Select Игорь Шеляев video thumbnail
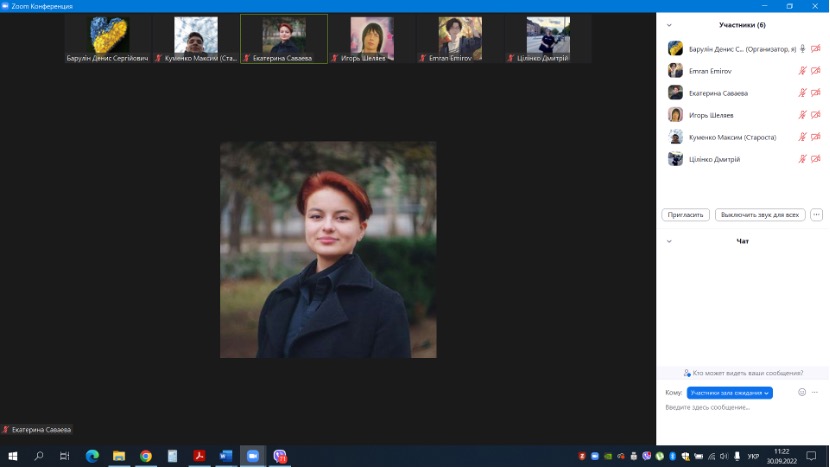 pyautogui.click(x=372, y=39)
